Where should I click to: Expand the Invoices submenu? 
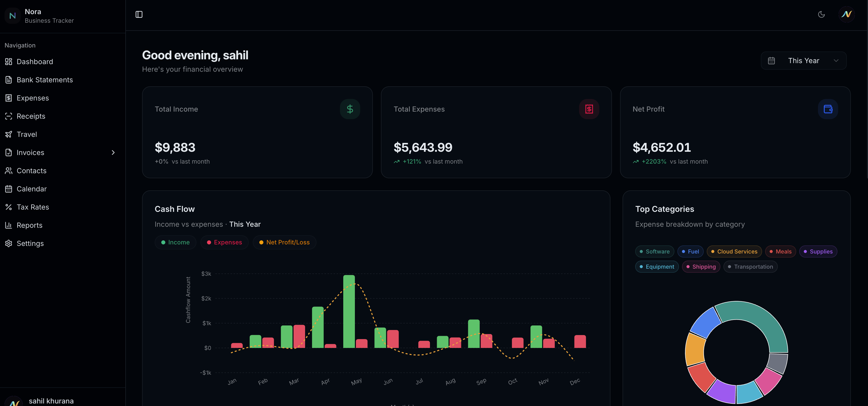point(113,153)
